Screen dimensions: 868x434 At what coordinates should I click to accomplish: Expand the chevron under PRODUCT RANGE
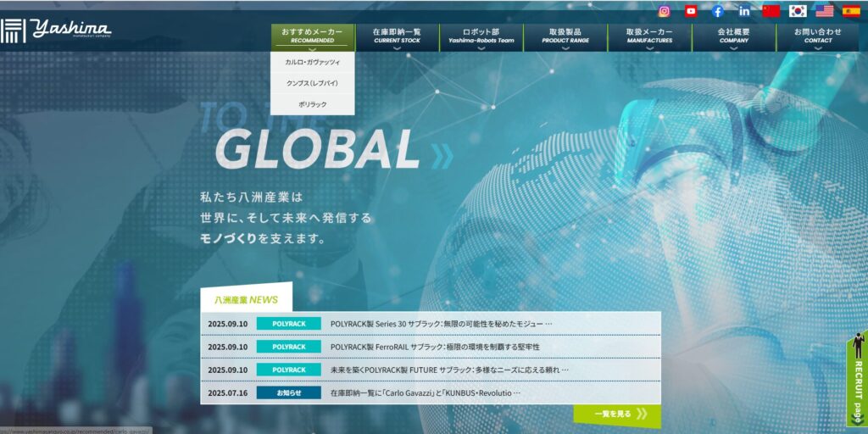click(x=565, y=48)
